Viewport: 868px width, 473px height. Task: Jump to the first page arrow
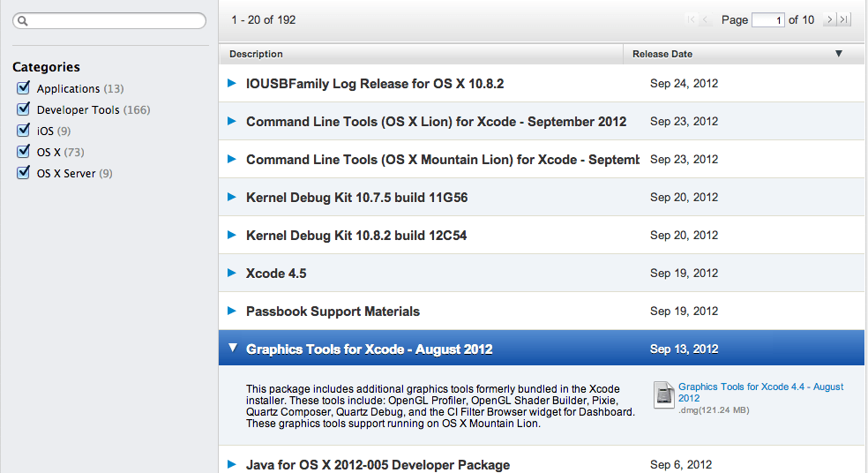692,19
